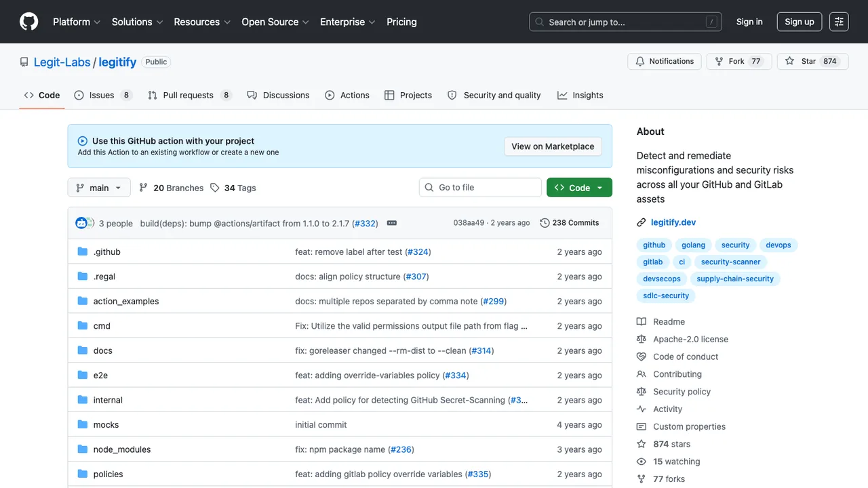Click the mocks folder icon
The width and height of the screenshot is (868, 488).
coord(83,425)
